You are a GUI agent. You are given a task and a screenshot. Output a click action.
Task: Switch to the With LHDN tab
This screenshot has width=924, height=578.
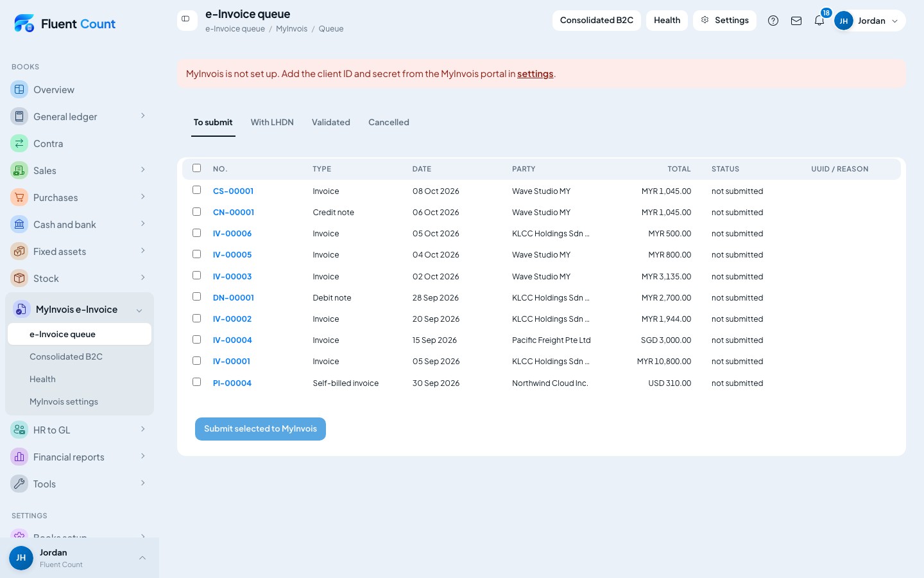[x=272, y=122]
